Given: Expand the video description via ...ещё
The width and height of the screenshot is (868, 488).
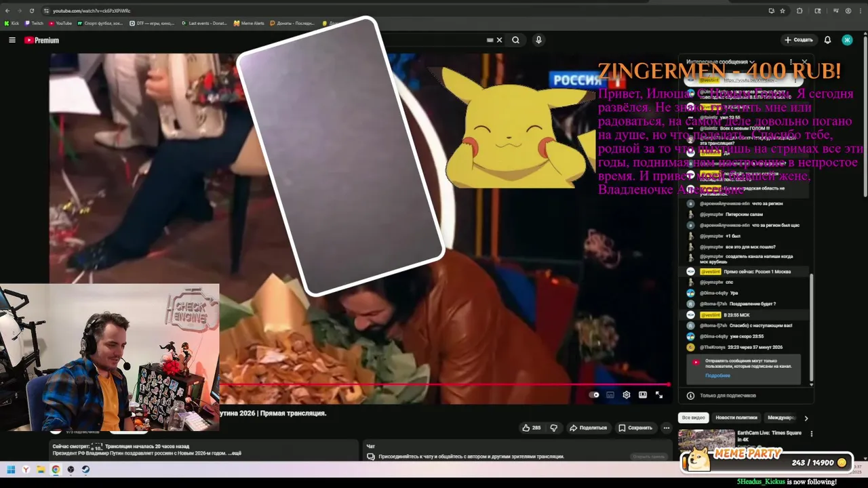Looking at the screenshot, I should 234,453.
